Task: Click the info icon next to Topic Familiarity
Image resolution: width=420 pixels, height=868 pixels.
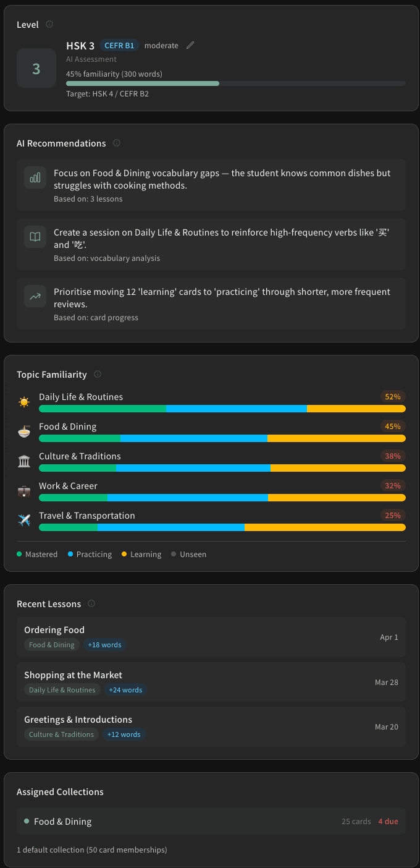Action: pyautogui.click(x=98, y=374)
